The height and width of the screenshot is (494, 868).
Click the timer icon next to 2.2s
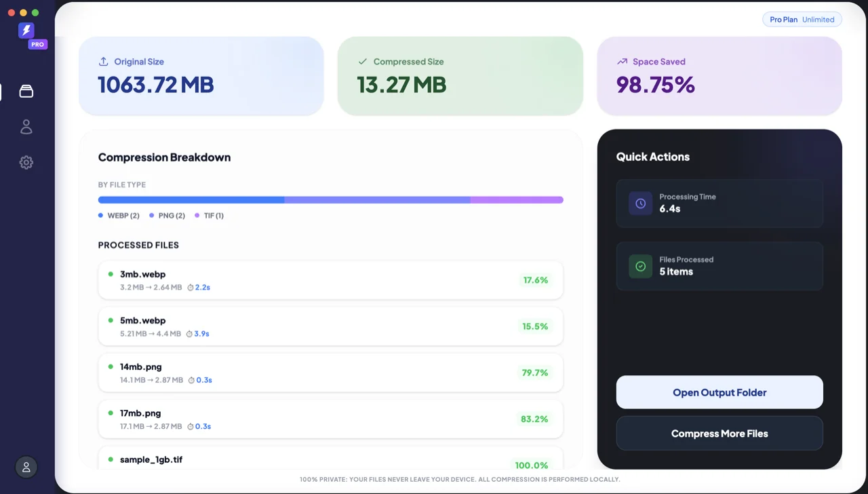click(x=191, y=287)
